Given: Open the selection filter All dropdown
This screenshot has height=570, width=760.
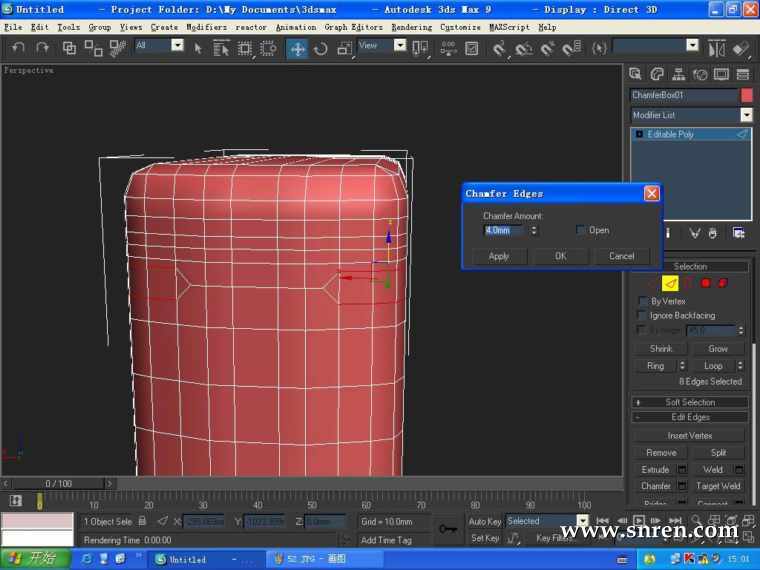Looking at the screenshot, I should 178,46.
